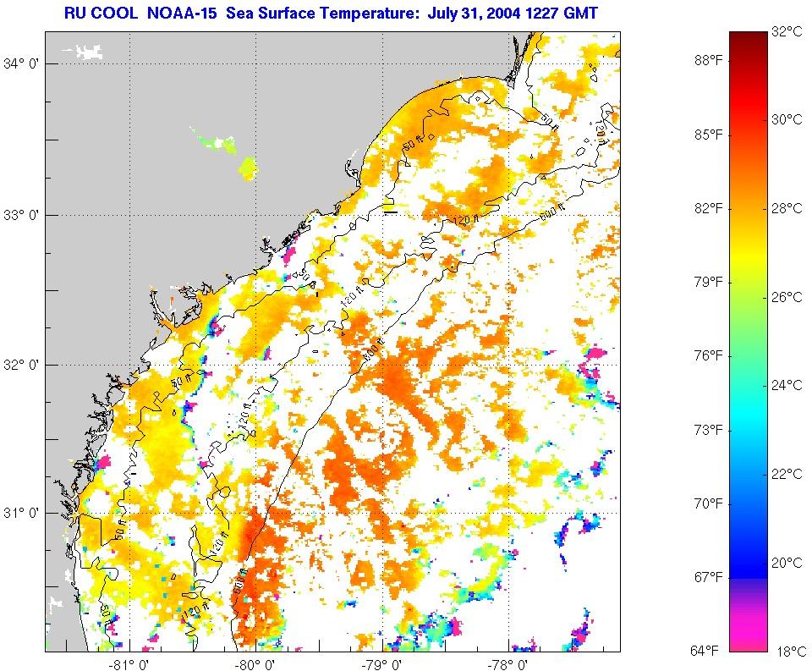
Task: Click the 85°F label on color scale
Action: pos(709,135)
